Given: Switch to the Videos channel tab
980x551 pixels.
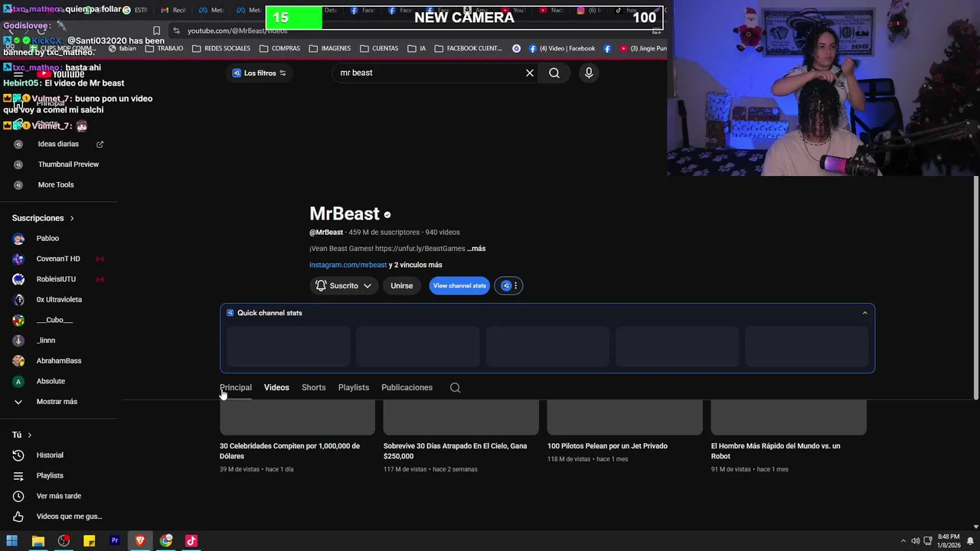Looking at the screenshot, I should coord(276,387).
